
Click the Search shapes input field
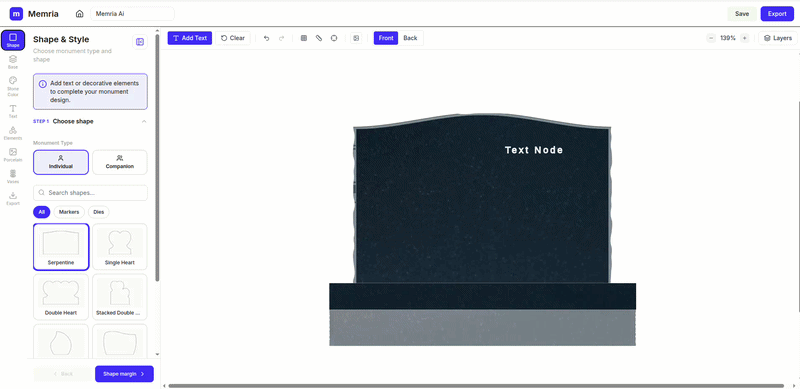(90, 193)
